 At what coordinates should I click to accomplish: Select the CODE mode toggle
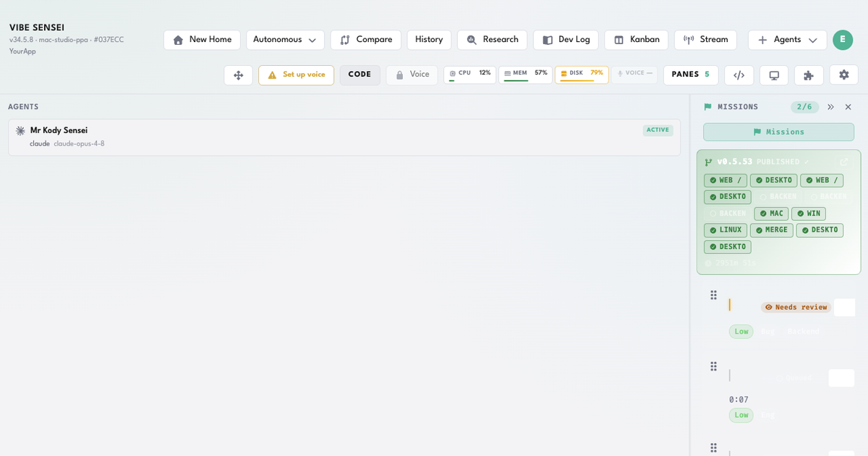[359, 75]
